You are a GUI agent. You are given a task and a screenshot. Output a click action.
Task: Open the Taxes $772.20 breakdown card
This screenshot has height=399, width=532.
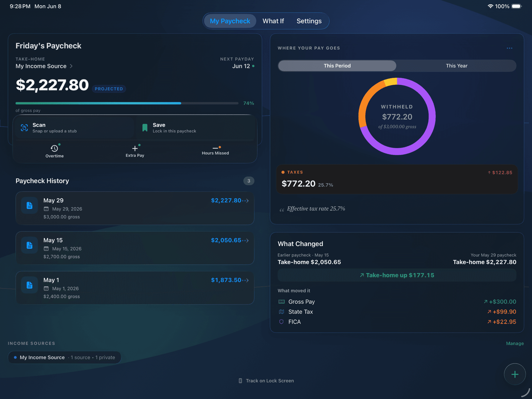tap(397, 179)
